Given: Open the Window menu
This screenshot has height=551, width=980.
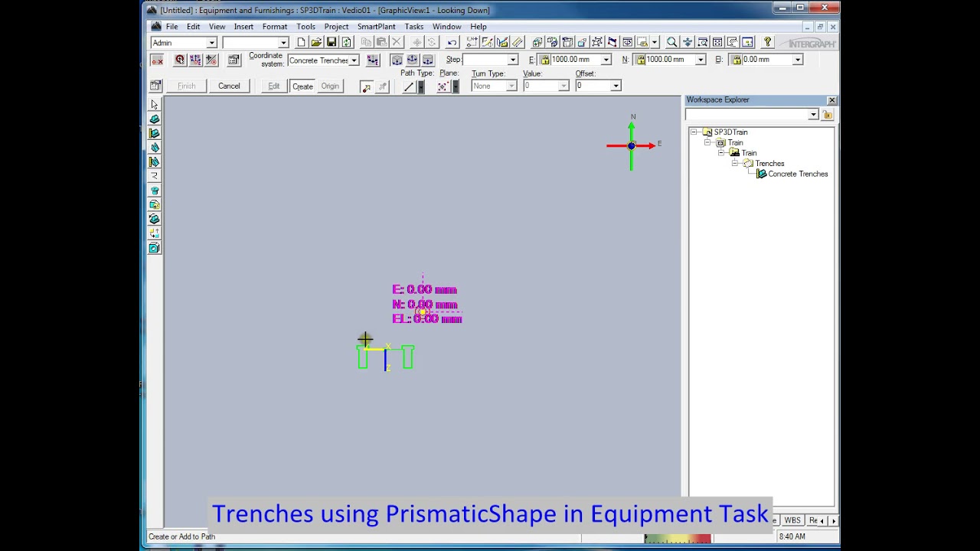Looking at the screenshot, I should click(x=446, y=27).
